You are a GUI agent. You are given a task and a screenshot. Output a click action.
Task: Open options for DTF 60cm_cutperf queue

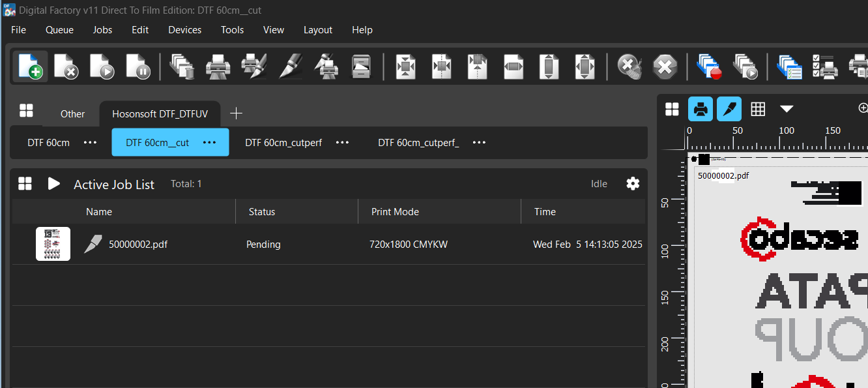342,142
